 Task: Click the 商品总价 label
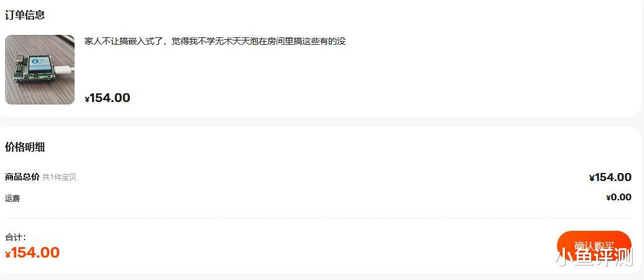[22, 177]
